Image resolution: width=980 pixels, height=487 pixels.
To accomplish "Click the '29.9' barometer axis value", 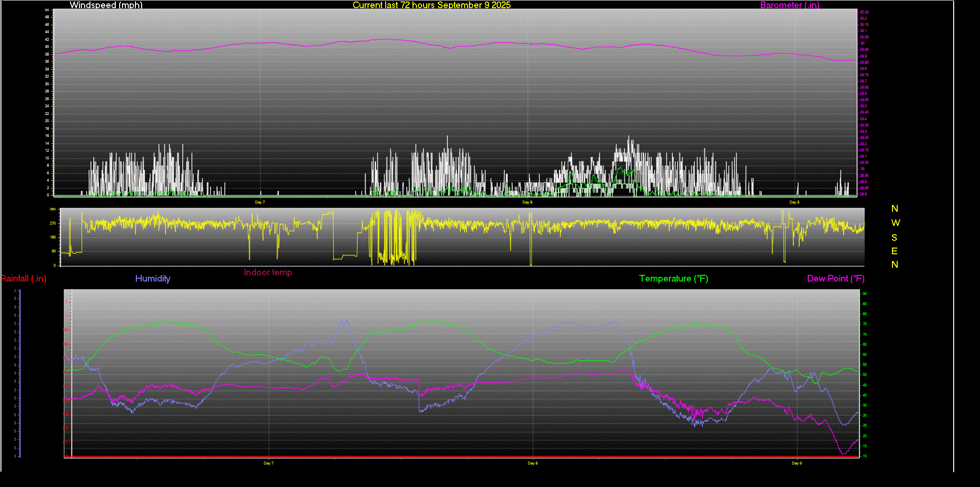I will coord(863,56).
